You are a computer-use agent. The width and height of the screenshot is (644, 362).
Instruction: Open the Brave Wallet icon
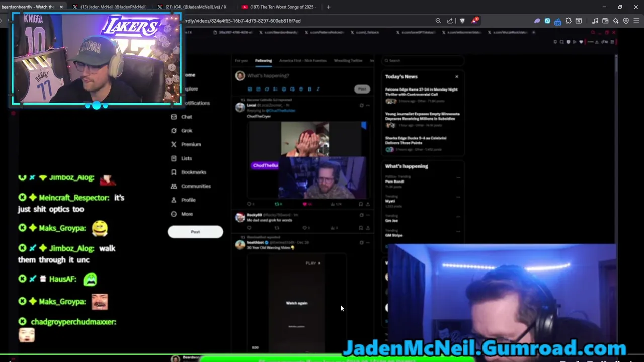pyautogui.click(x=605, y=21)
